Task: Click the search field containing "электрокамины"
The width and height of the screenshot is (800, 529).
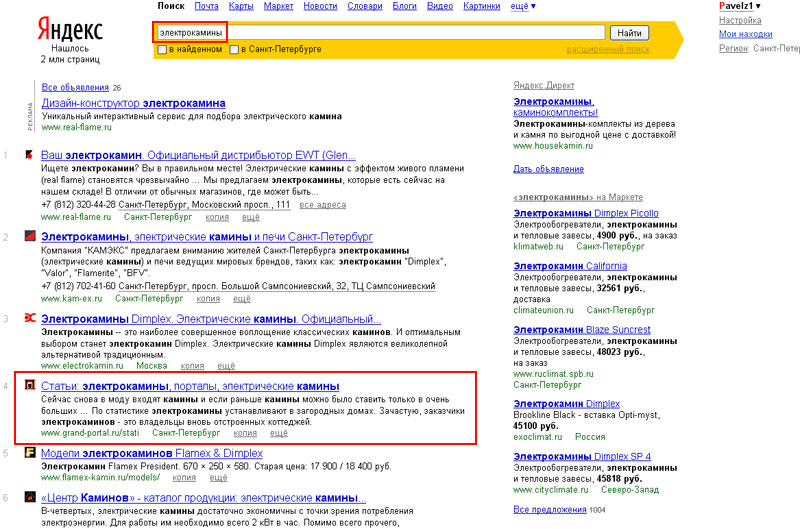Action: (x=380, y=33)
